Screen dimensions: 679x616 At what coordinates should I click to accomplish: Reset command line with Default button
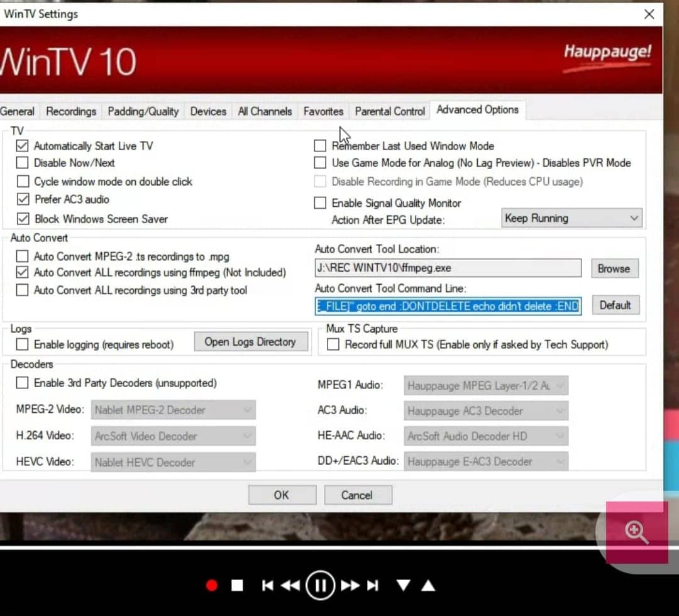coord(615,305)
